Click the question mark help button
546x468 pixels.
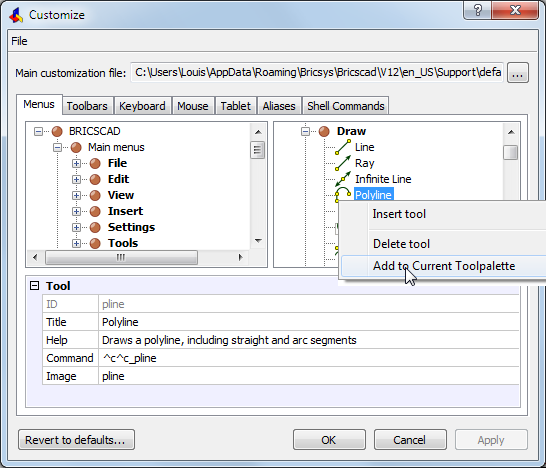(x=477, y=10)
